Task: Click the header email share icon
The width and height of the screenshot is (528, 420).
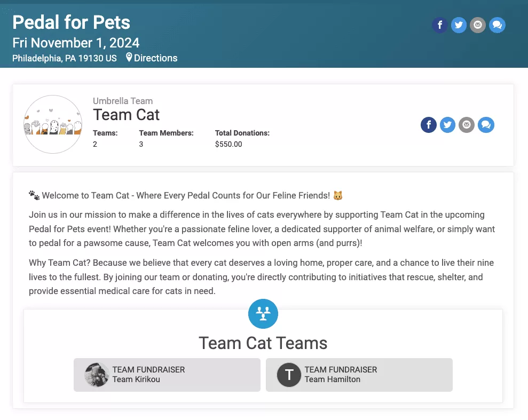Action: pyautogui.click(x=478, y=25)
